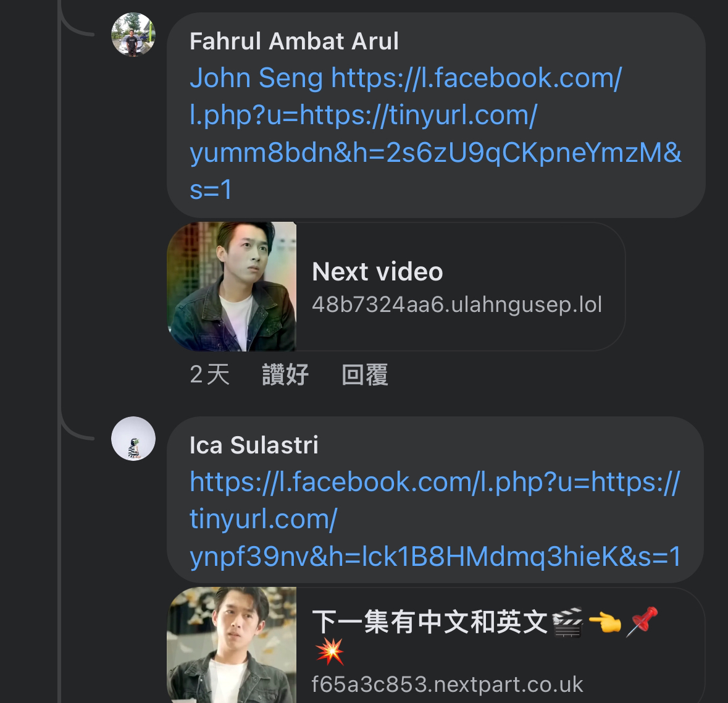
Task: Open the 2天 comment timestamp
Action: pyautogui.click(x=209, y=374)
